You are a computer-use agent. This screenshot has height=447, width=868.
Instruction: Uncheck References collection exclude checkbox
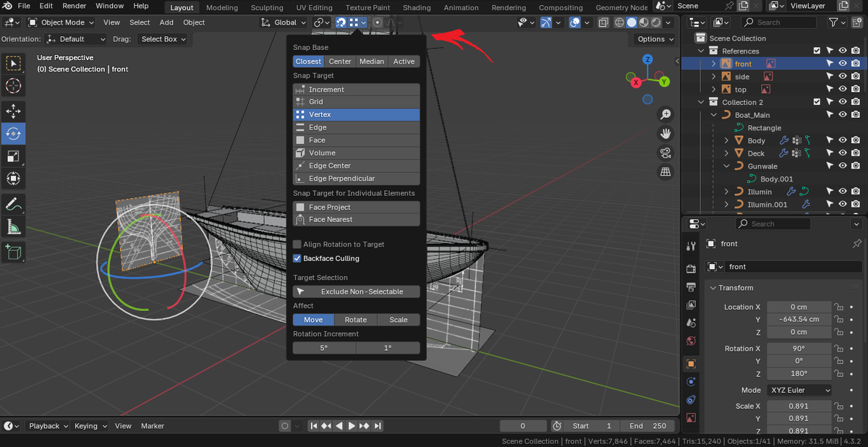click(817, 51)
